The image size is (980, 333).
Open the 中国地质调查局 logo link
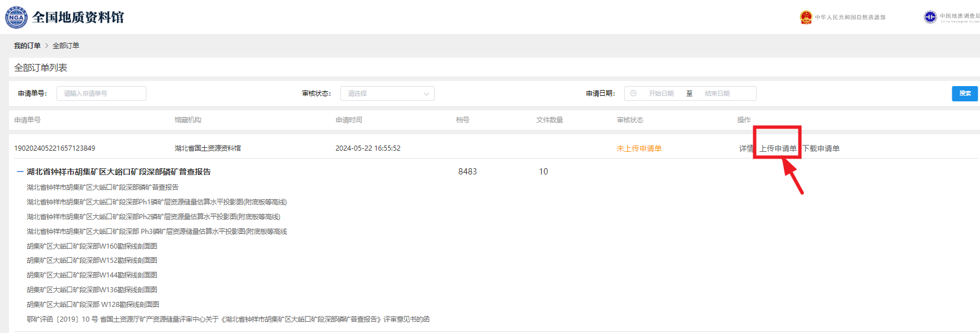click(x=951, y=18)
